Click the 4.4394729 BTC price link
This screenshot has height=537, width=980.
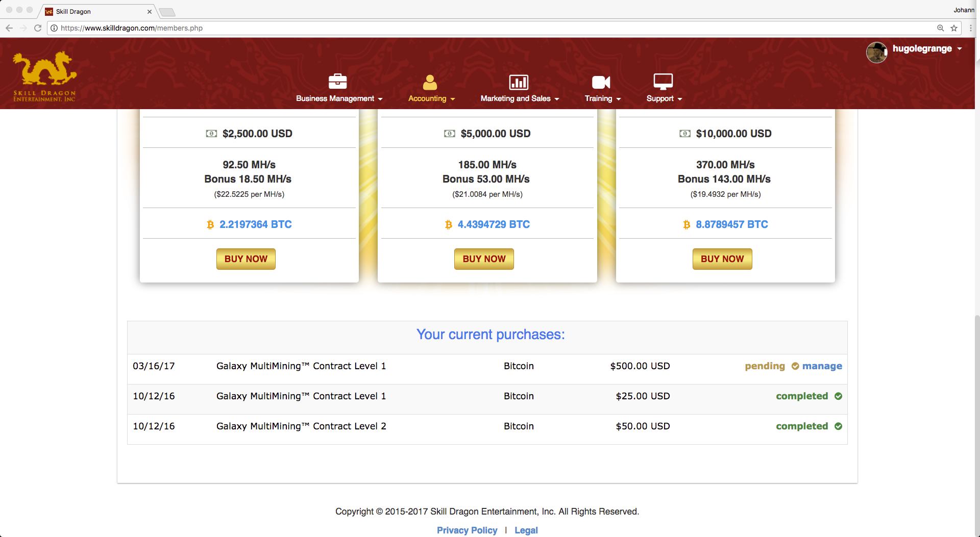point(494,224)
